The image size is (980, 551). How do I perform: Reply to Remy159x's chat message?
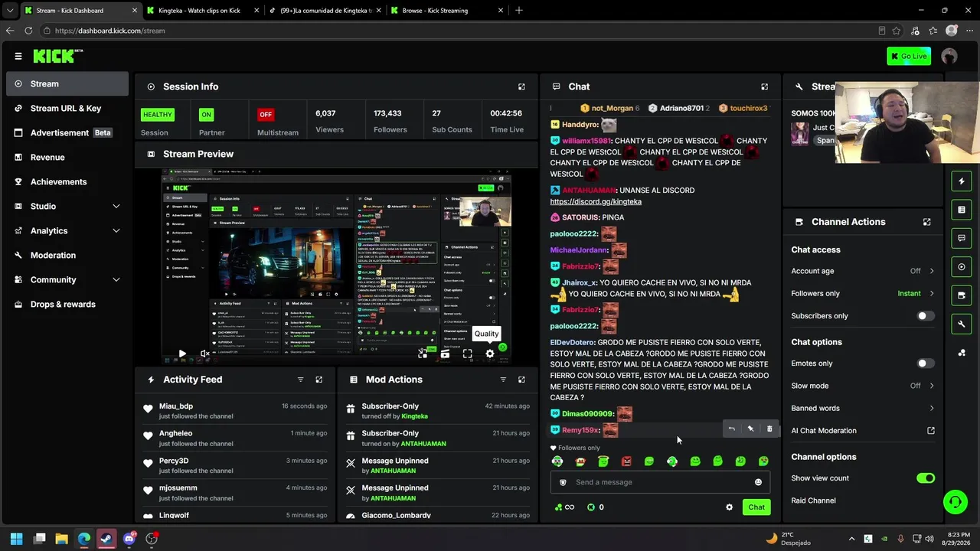pyautogui.click(x=731, y=429)
